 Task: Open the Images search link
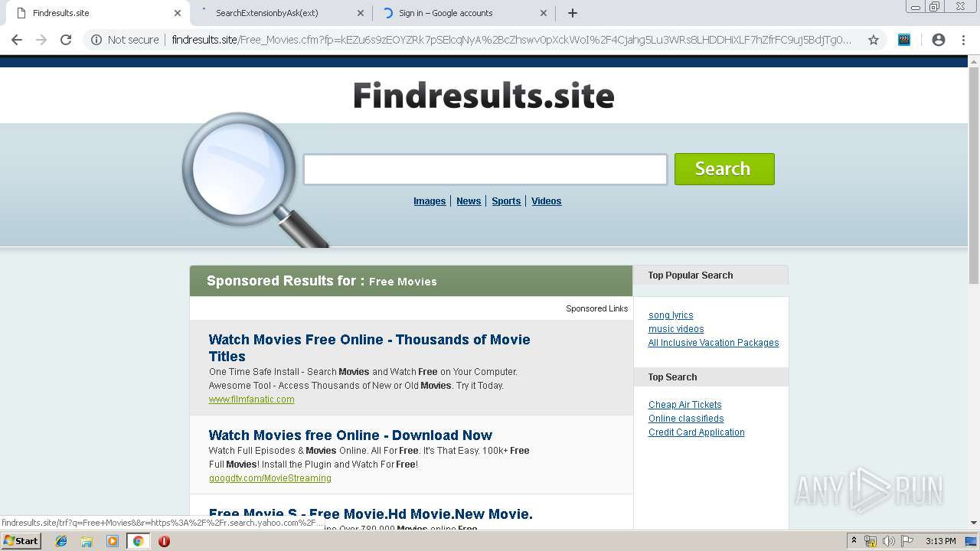(430, 201)
